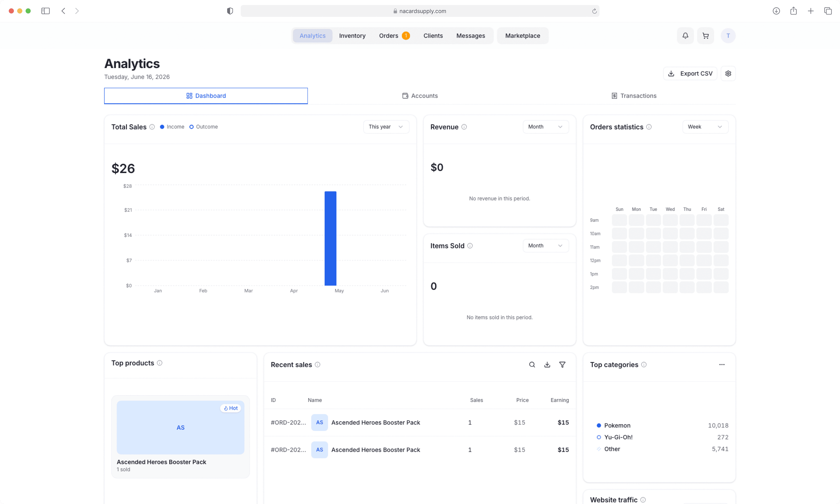Viewport: 840px width, 504px height.
Task: Open the notifications bell
Action: 685,36
